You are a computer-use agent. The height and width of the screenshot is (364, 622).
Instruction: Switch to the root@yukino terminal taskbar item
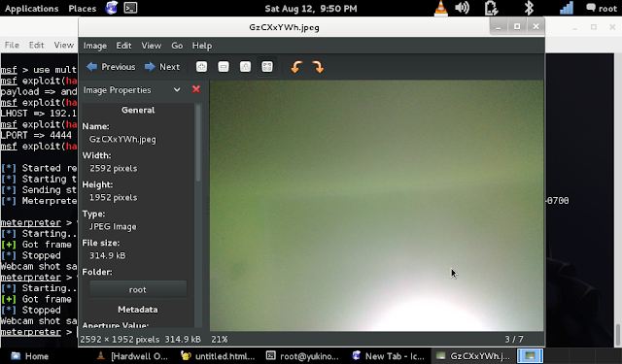click(303, 356)
